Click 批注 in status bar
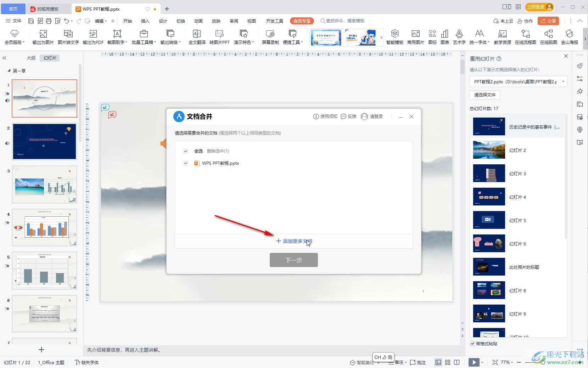 [418, 362]
